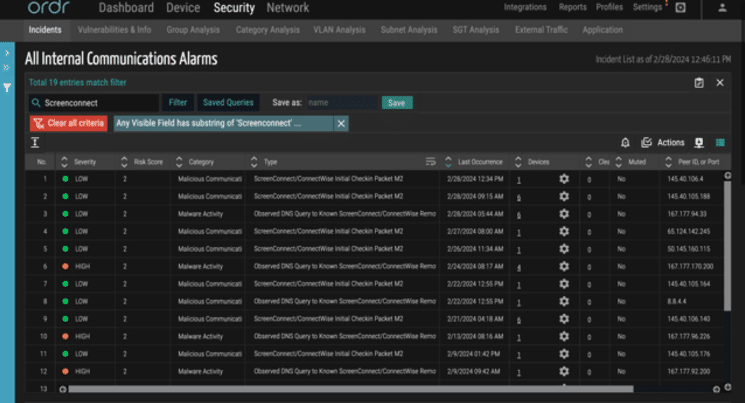745x403 pixels.
Task: Click the gear icon in row 1
Action: click(564, 179)
